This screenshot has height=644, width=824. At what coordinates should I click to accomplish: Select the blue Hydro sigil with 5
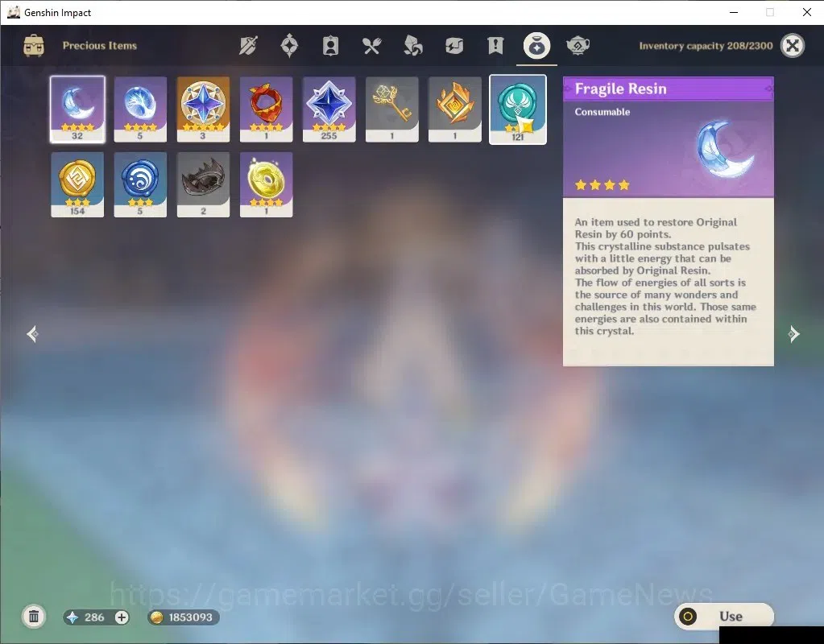[x=140, y=184]
